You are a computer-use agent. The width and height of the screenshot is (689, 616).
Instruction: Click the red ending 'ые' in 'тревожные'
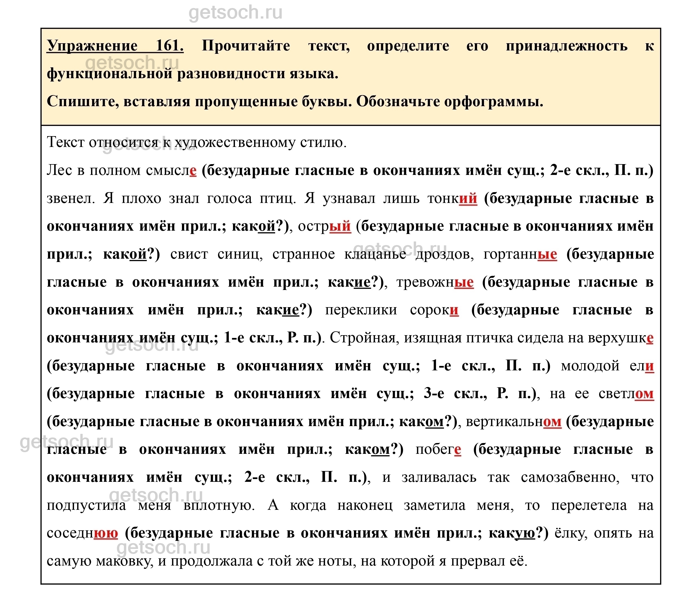(x=463, y=282)
